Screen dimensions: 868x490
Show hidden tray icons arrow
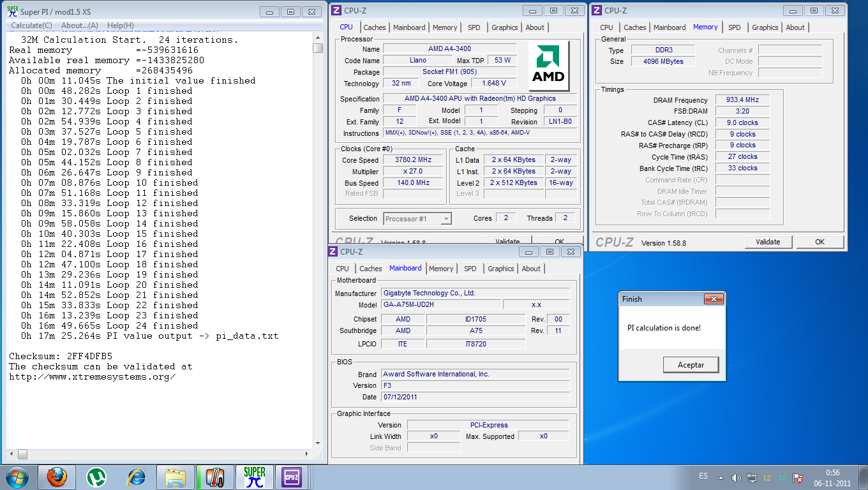[721, 477]
